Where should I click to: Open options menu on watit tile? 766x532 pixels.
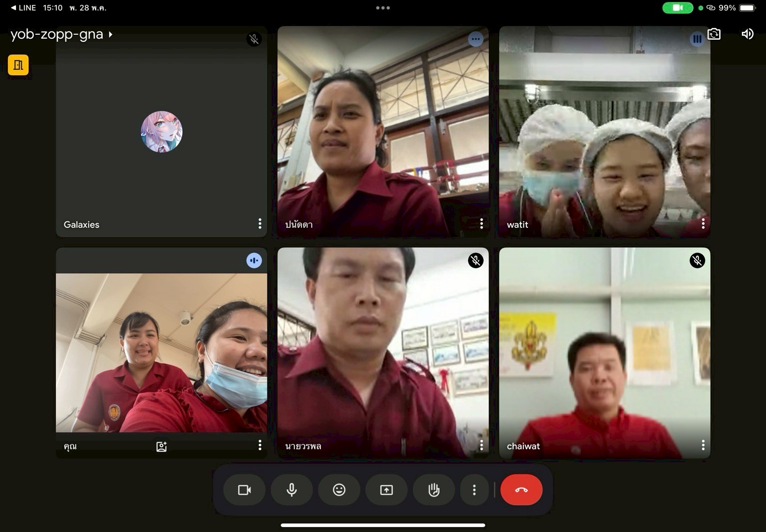703,223
